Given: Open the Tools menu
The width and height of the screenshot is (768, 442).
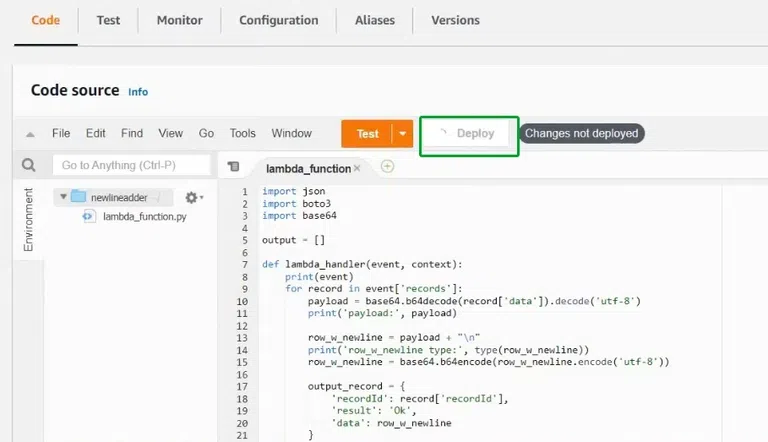Looking at the screenshot, I should [242, 133].
